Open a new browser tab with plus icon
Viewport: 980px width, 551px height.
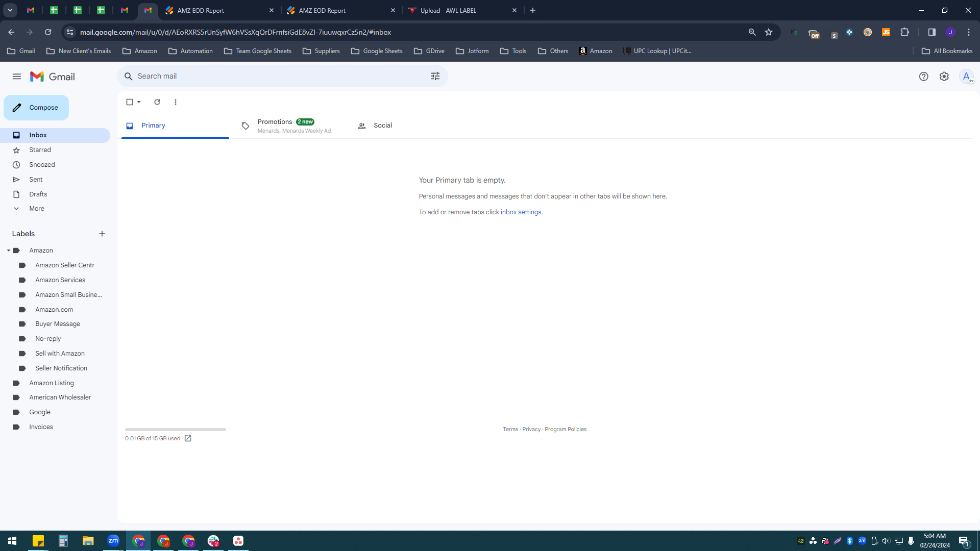pyautogui.click(x=533, y=10)
